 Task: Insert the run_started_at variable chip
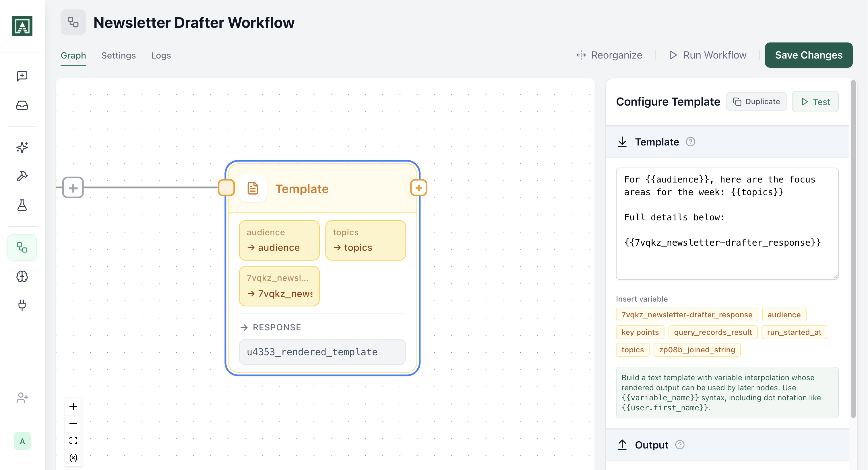click(794, 332)
